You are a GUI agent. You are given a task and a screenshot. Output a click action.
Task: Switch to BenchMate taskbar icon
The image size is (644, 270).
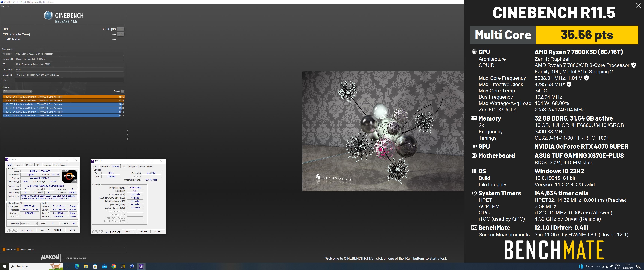click(123, 266)
